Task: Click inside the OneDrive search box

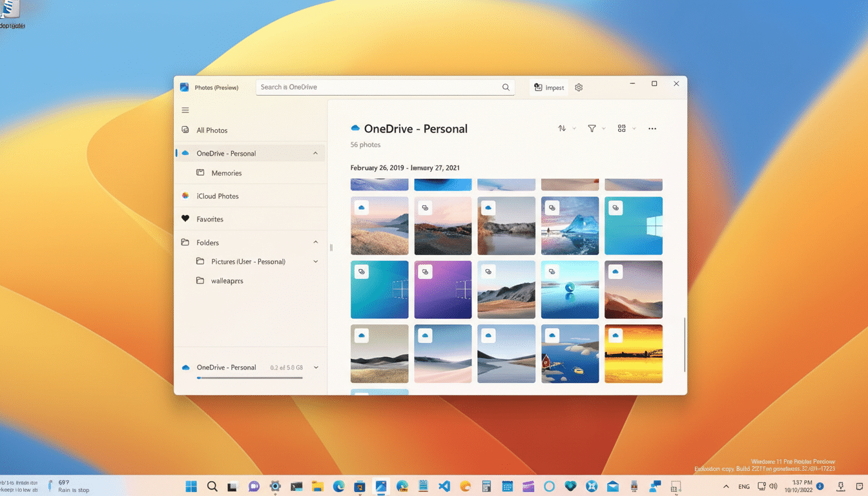Action: tap(381, 87)
